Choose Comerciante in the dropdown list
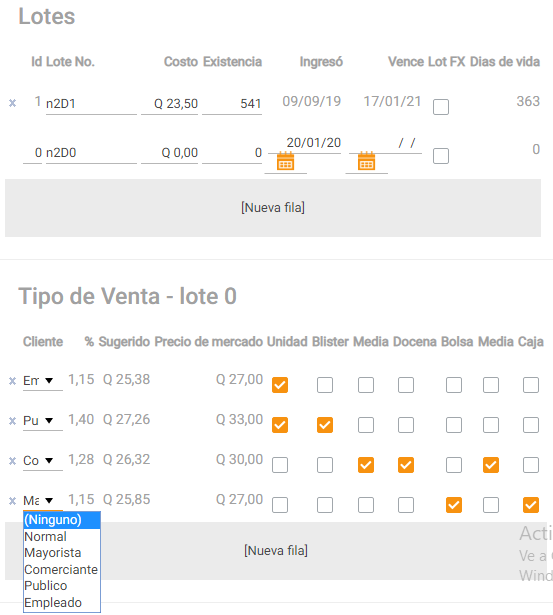The width and height of the screenshot is (553, 615). pos(62,569)
